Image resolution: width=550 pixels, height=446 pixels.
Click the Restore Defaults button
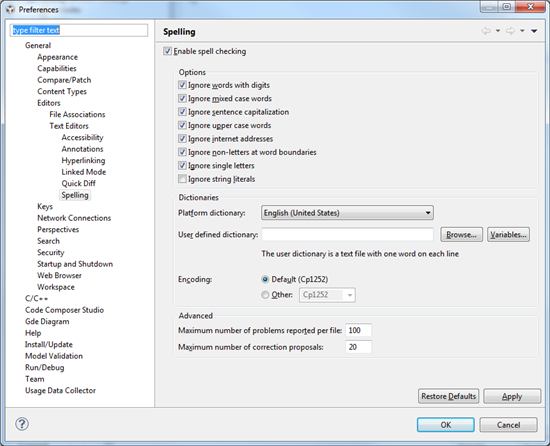tap(448, 396)
